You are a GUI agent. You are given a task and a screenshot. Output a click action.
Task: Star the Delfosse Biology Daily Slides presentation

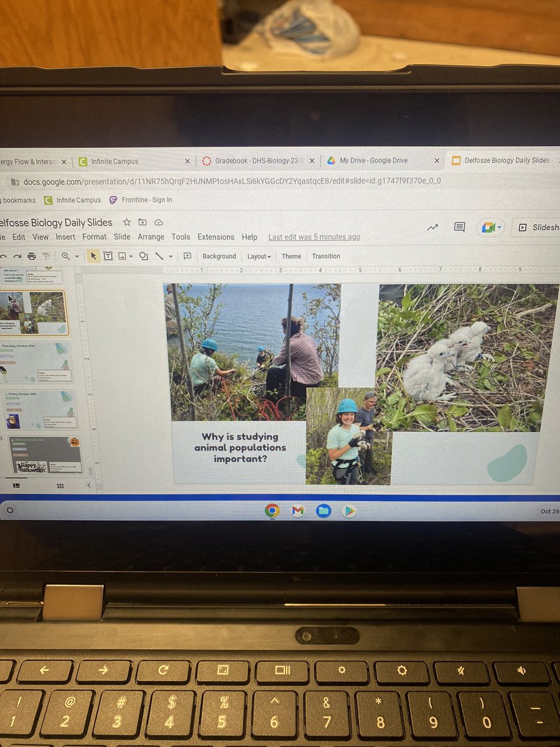(x=127, y=222)
